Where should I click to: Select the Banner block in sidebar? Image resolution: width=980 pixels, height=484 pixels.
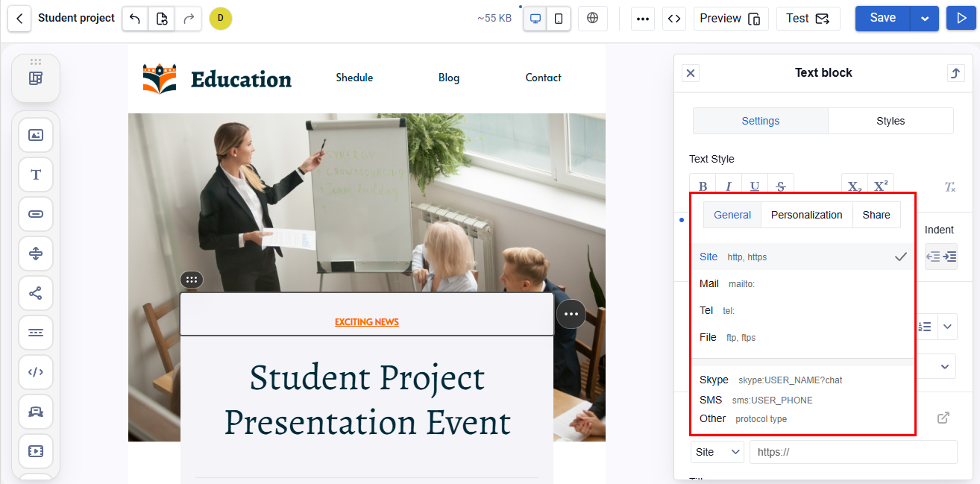(x=36, y=412)
